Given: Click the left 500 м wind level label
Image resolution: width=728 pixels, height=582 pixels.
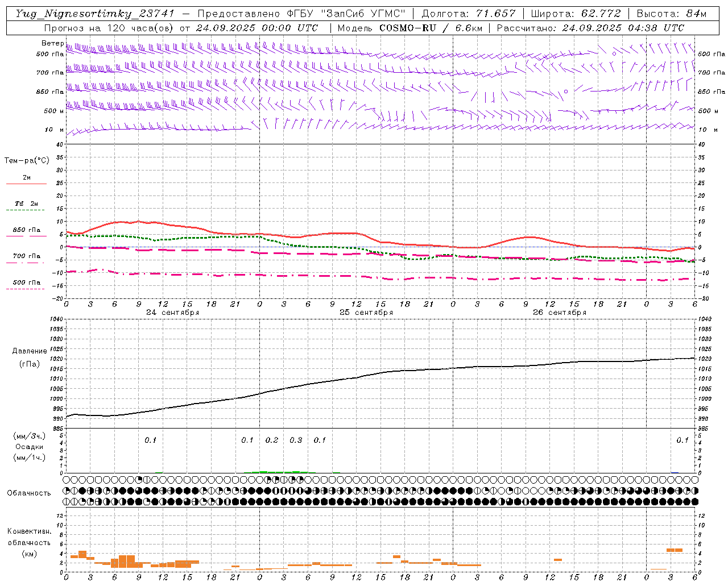Looking at the screenshot, I should coord(54,111).
